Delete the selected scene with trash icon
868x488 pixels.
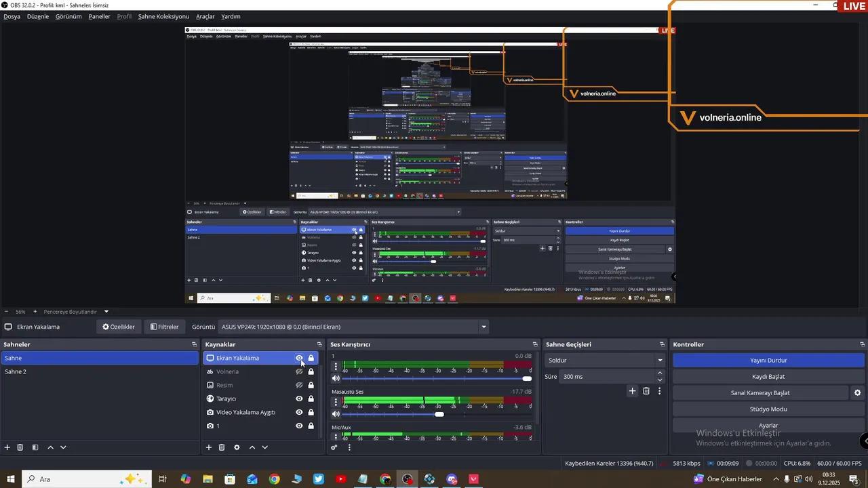pos(20,447)
